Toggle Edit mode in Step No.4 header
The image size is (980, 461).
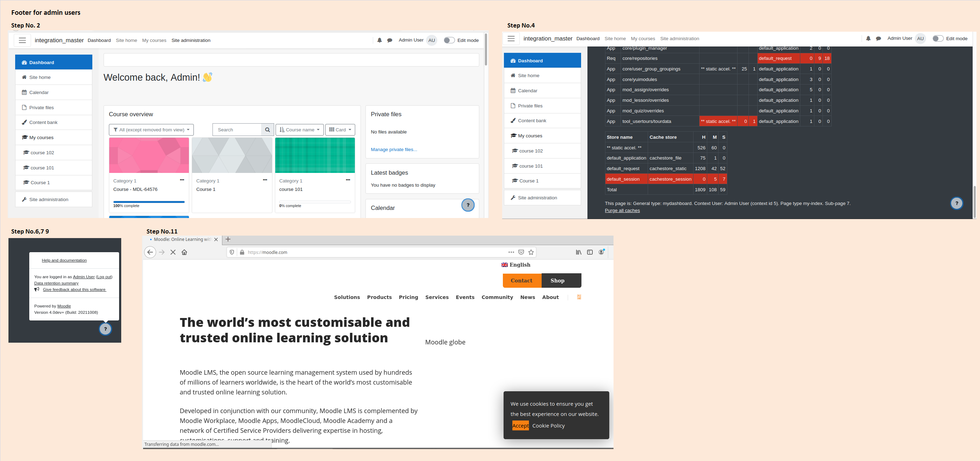[x=938, y=38]
